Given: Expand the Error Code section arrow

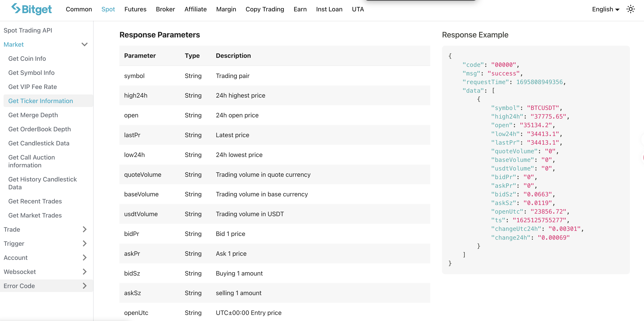Looking at the screenshot, I should click(85, 286).
